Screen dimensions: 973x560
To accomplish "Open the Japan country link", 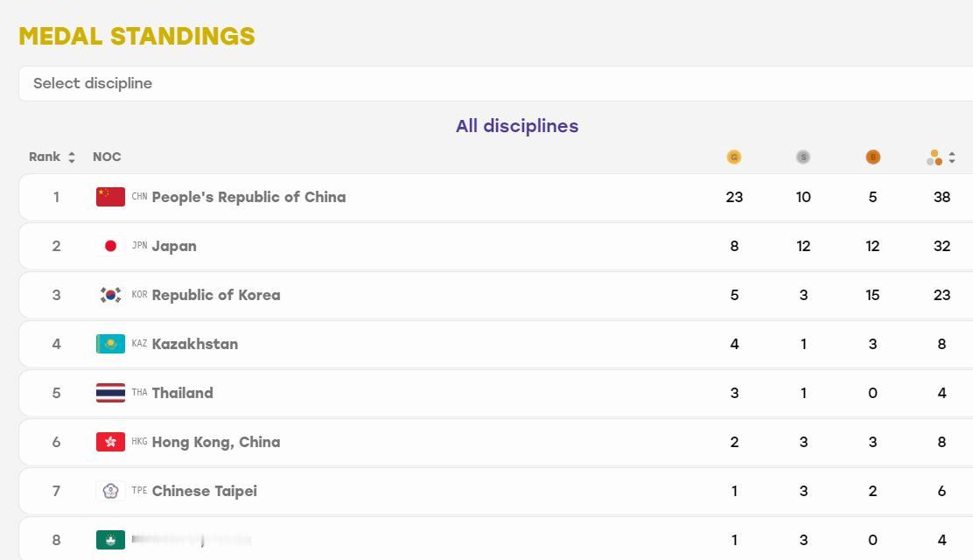I will (x=174, y=246).
